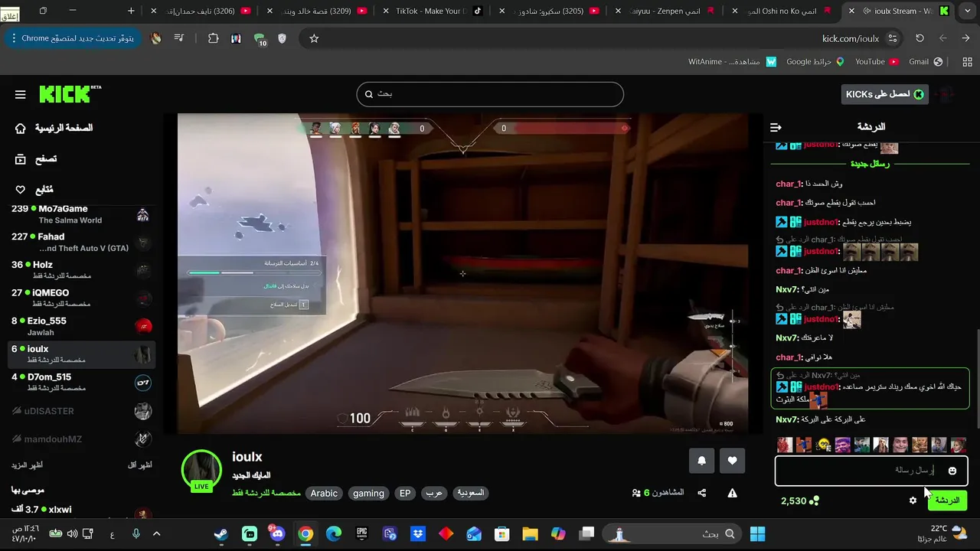Open chat settings gear icon

(x=913, y=500)
